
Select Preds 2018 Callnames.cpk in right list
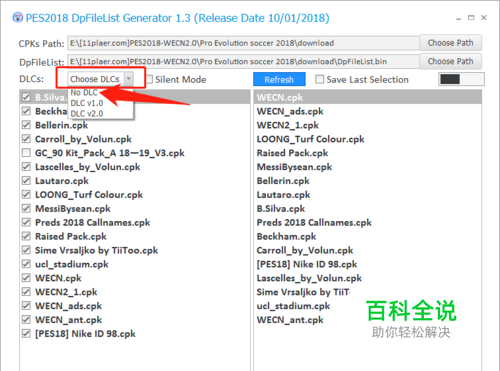tap(368, 222)
